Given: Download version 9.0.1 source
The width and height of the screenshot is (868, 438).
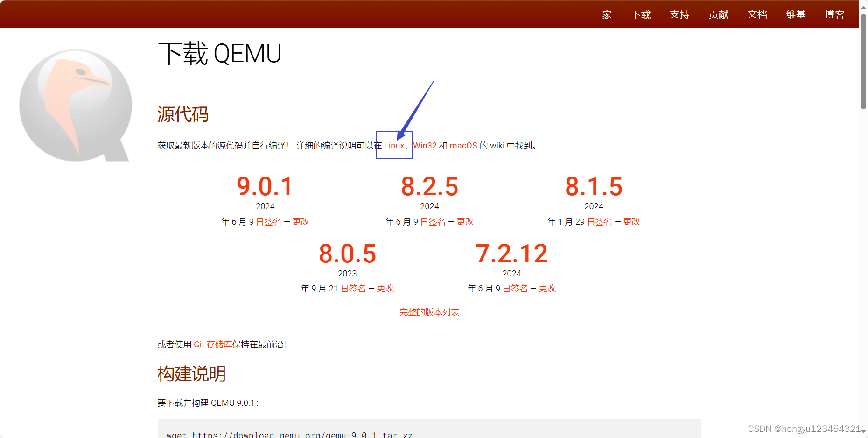Looking at the screenshot, I should click(x=265, y=186).
